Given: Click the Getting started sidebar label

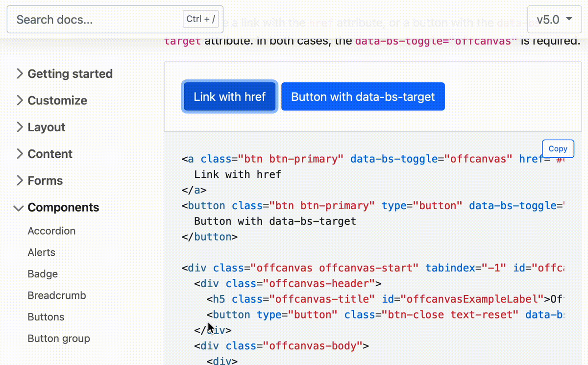Looking at the screenshot, I should 70,73.
